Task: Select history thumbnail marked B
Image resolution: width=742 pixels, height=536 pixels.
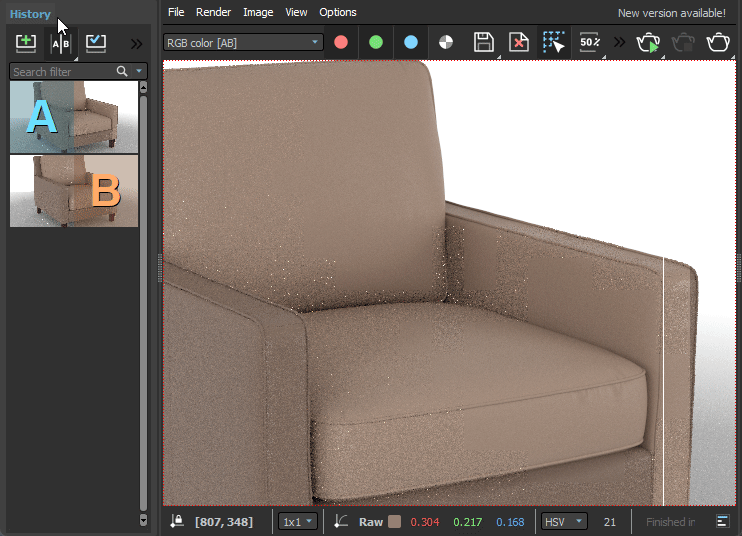Action: click(x=74, y=190)
